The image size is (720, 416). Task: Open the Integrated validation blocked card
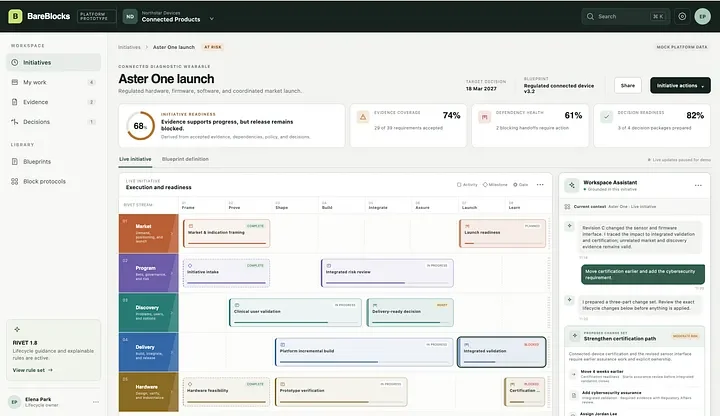coord(501,352)
